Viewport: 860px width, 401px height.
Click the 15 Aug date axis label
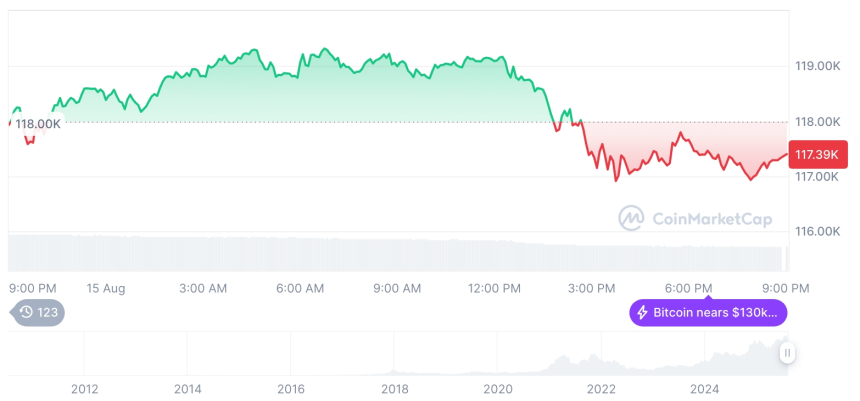(x=105, y=288)
